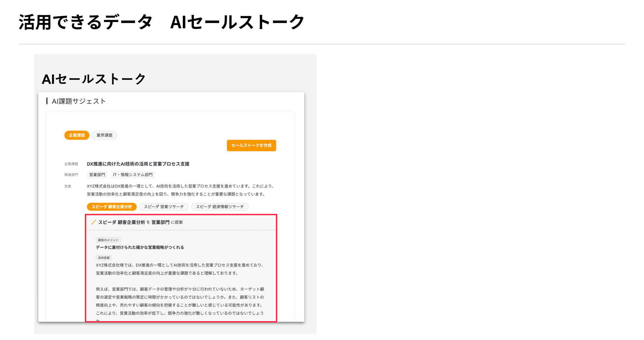The height and width of the screenshot is (340, 644).
Task: Select the orange スピーダ 顧客企業分析 pill
Action: [x=112, y=207]
